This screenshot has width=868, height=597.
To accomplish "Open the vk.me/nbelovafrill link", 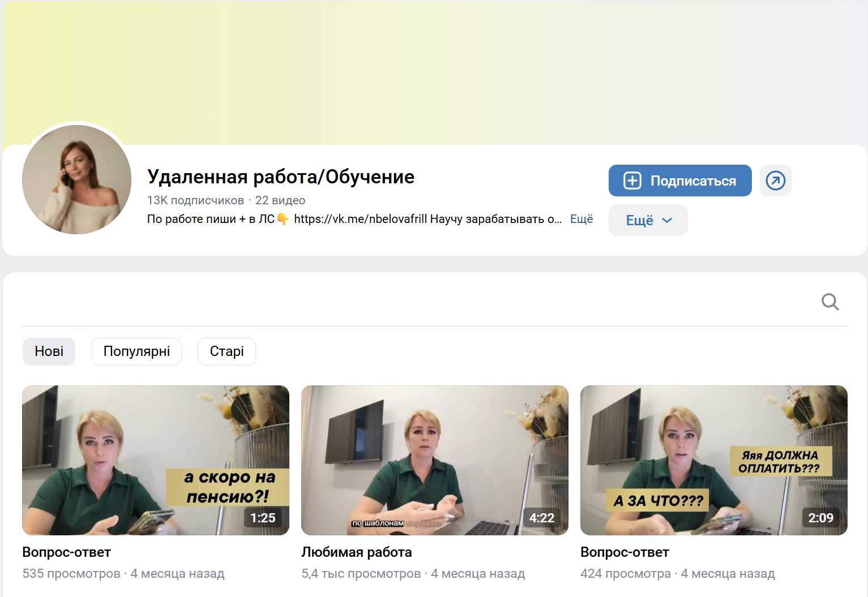I will (361, 219).
